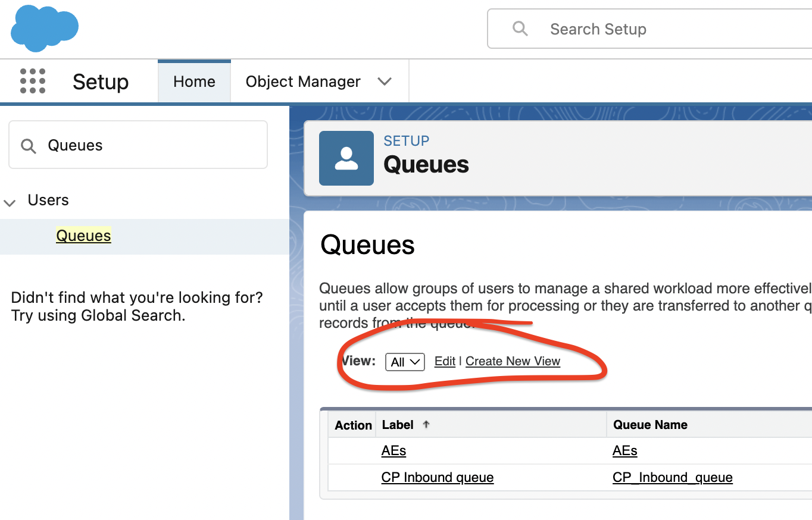Click the CP_Inbound_queue queue name link

[x=672, y=477]
